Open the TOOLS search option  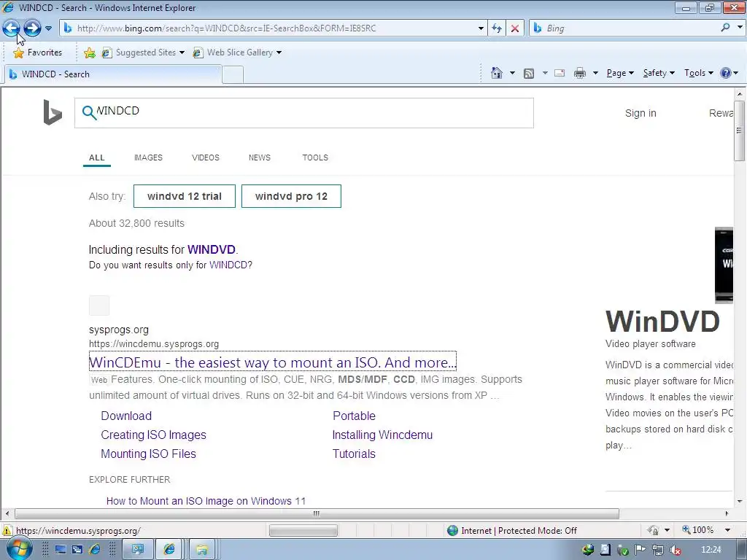coord(315,157)
